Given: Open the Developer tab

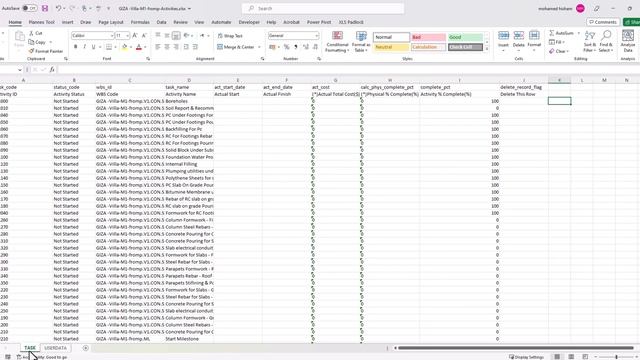Looking at the screenshot, I should pos(249,22).
